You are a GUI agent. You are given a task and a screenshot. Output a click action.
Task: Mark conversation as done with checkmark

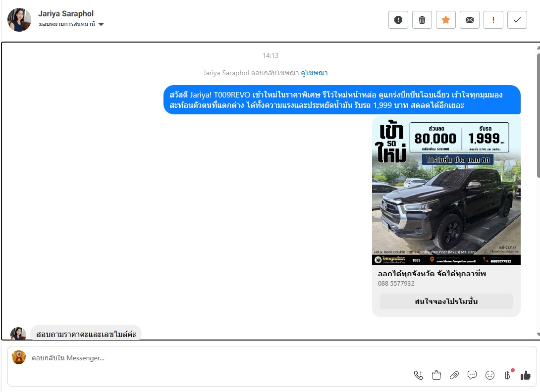[x=517, y=20]
